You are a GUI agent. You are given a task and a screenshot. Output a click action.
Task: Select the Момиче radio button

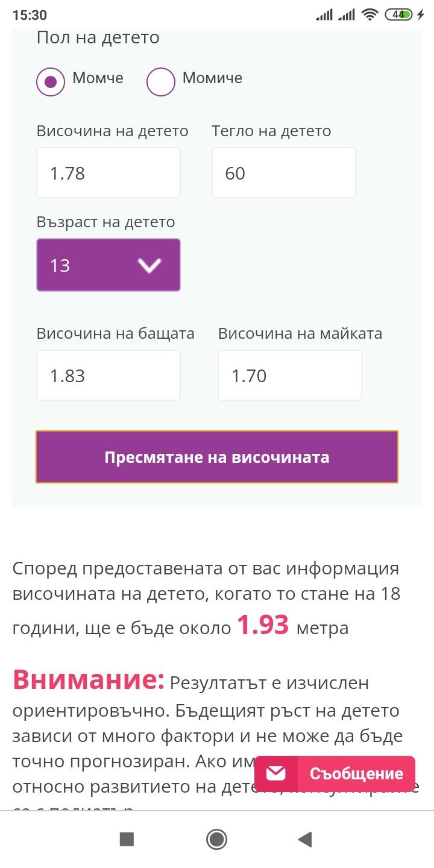(x=161, y=81)
